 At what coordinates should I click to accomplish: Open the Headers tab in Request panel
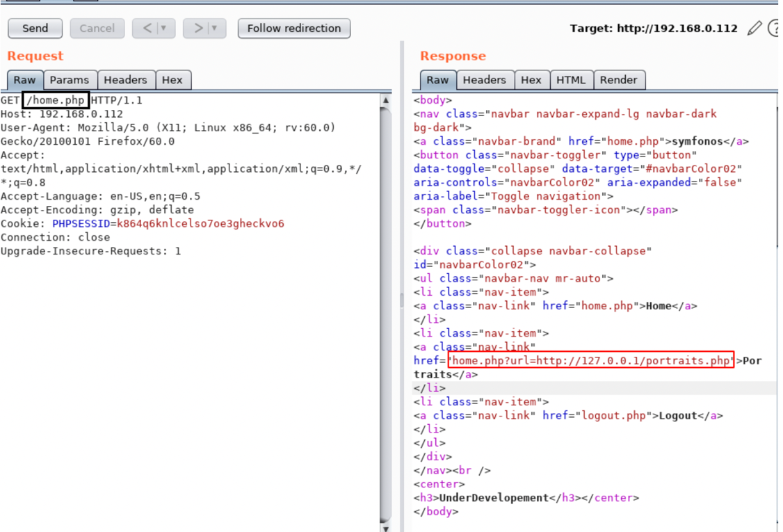click(125, 80)
